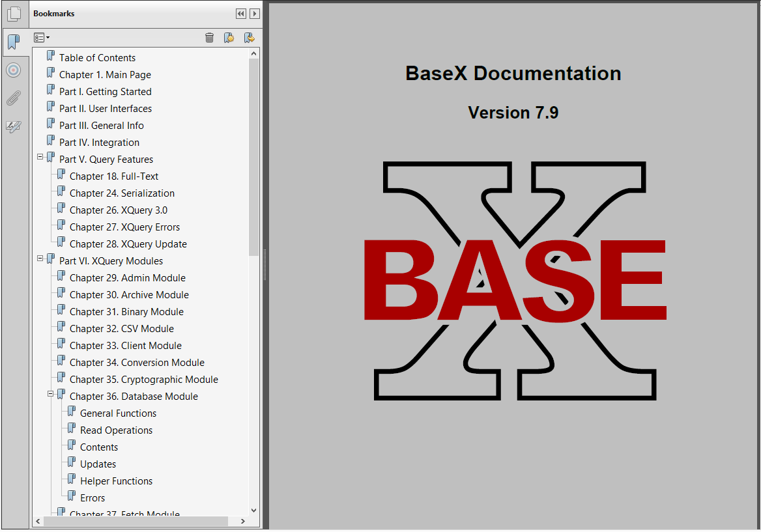Collapse the Part VI. XQuery Modules node
761x532 pixels.
point(40,258)
